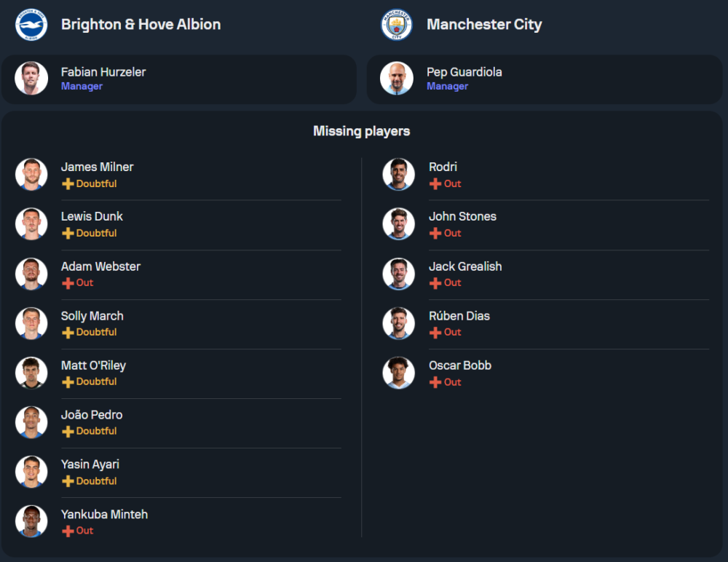Click the doubtful injury icon for James Milner

coord(68,184)
